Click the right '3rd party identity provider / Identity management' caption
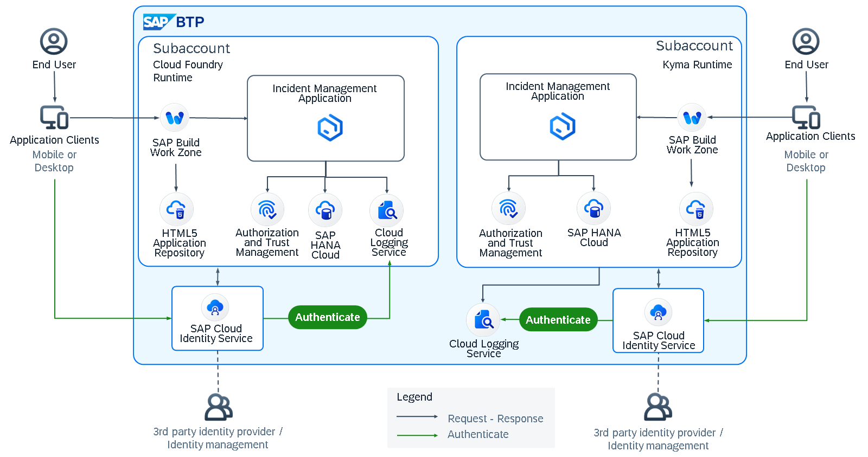The height and width of the screenshot is (457, 868). point(658,439)
